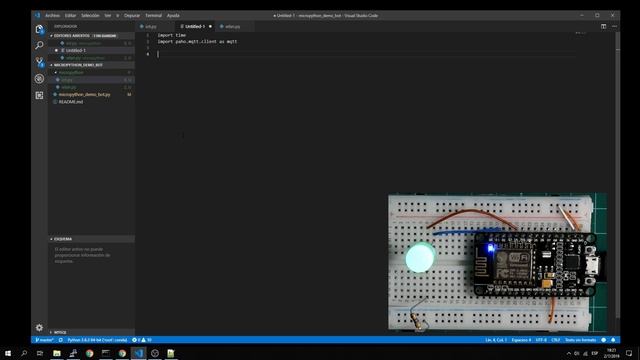
Task: Open the Windows notification center icon
Action: pos(629,353)
